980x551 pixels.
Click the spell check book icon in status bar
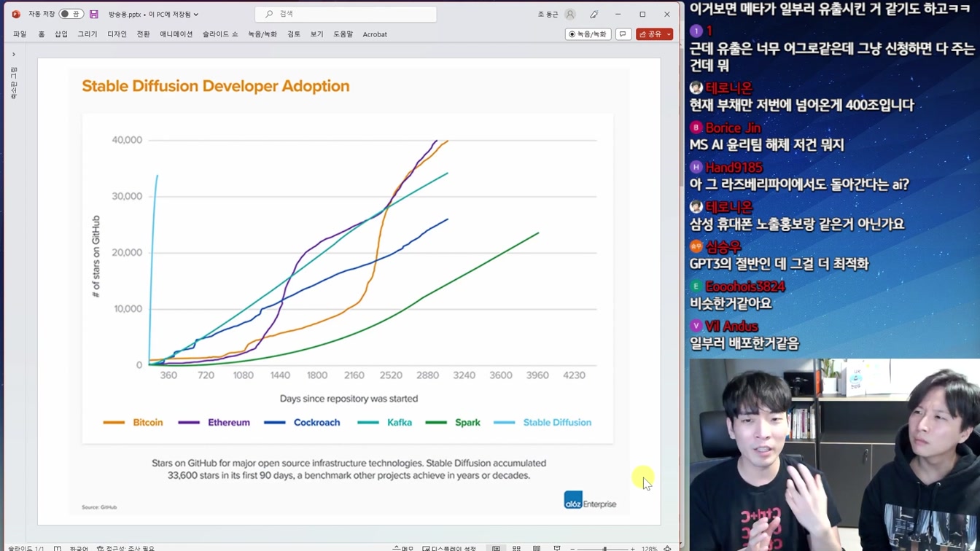(x=58, y=548)
